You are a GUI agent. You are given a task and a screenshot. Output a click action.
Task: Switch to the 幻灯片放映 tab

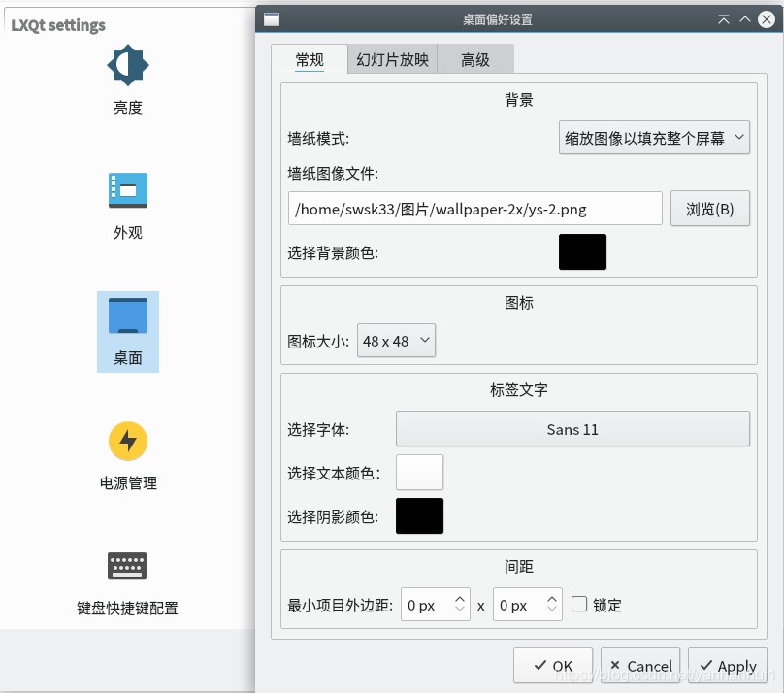(x=393, y=59)
